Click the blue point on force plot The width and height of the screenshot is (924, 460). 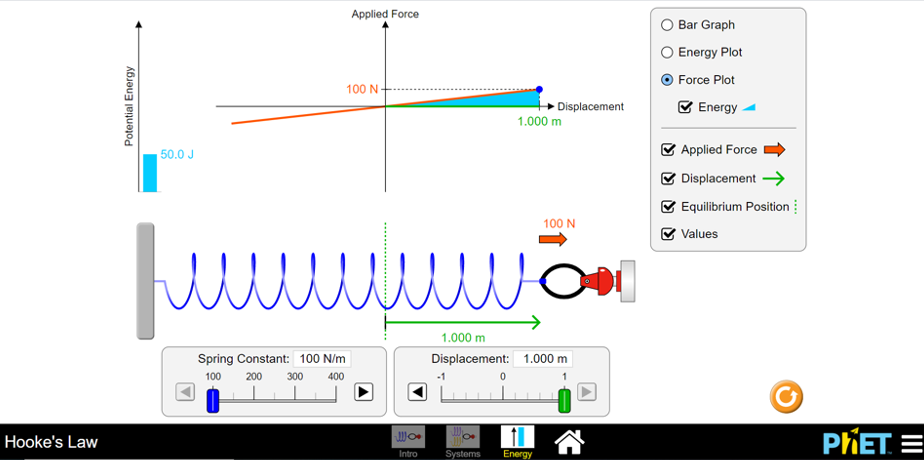[539, 90]
